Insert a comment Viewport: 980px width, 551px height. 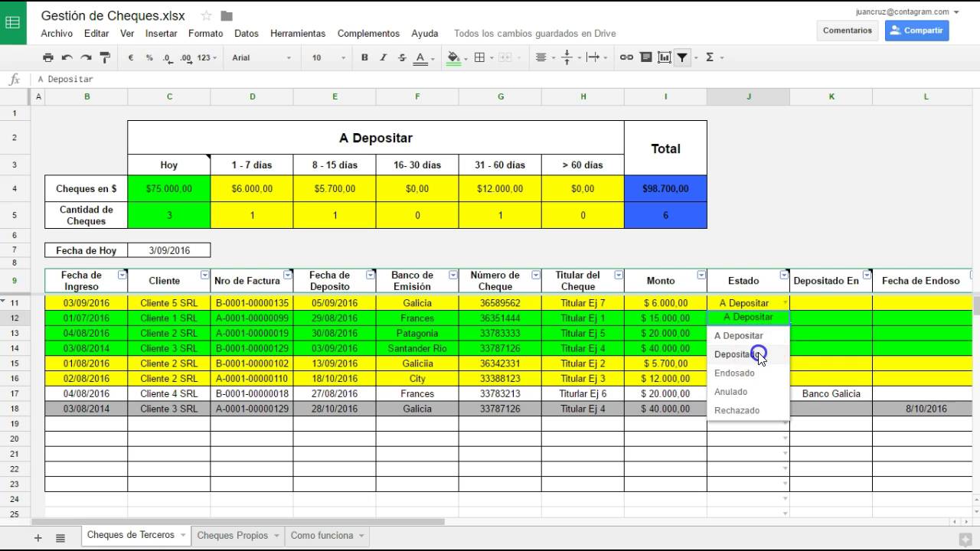tap(645, 57)
